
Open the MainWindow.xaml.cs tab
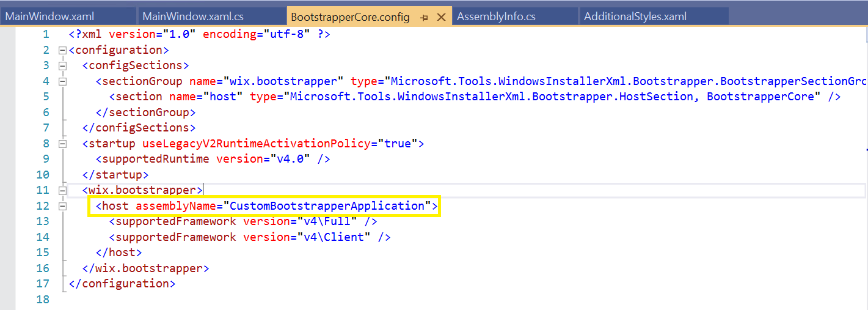(x=211, y=17)
